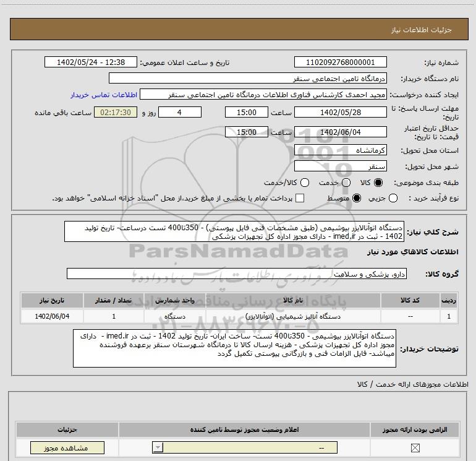The height and width of the screenshot is (461, 476).
Task: Click the تاریخ نیاز column header
Action: click(52, 301)
